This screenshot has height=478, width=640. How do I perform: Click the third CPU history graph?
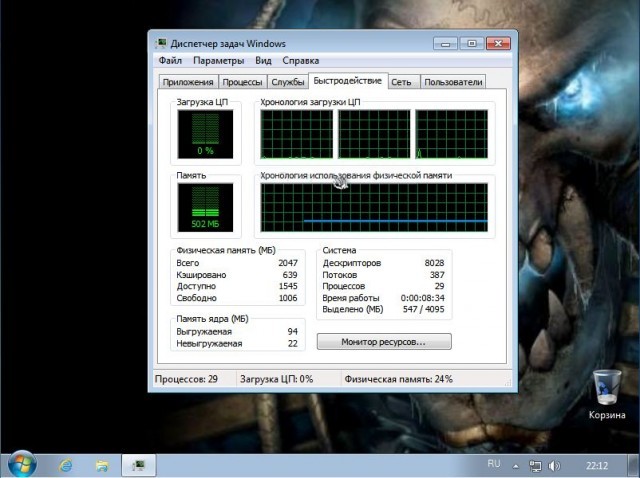[451, 134]
